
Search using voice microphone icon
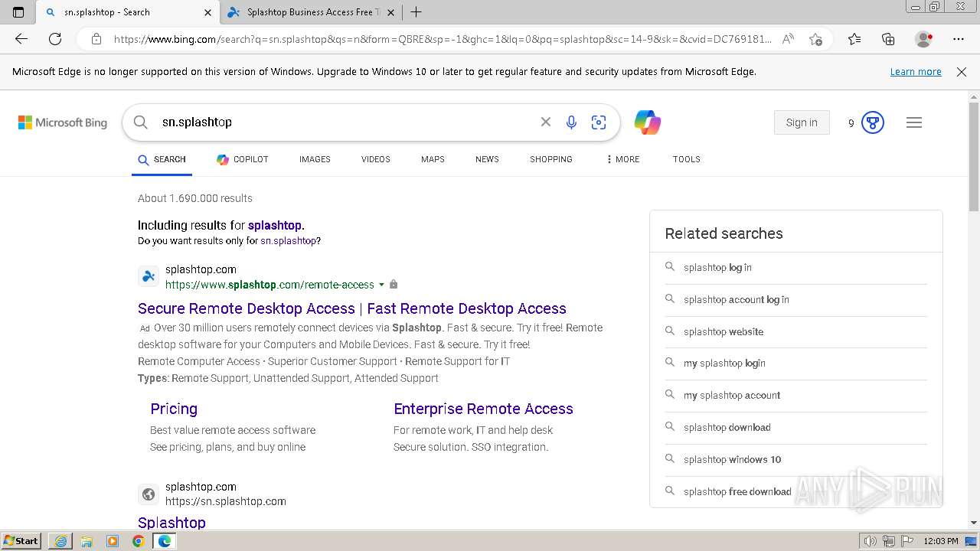571,122
